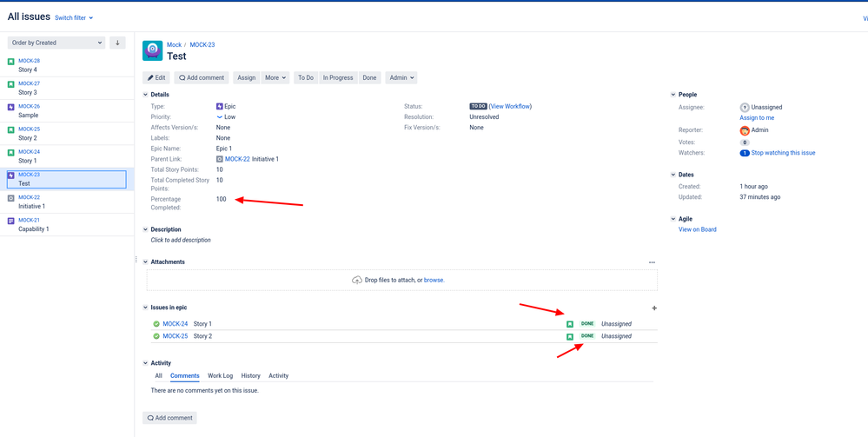Image resolution: width=868 pixels, height=437 pixels.
Task: Open the Mock project breadcrumb link
Action: click(175, 45)
